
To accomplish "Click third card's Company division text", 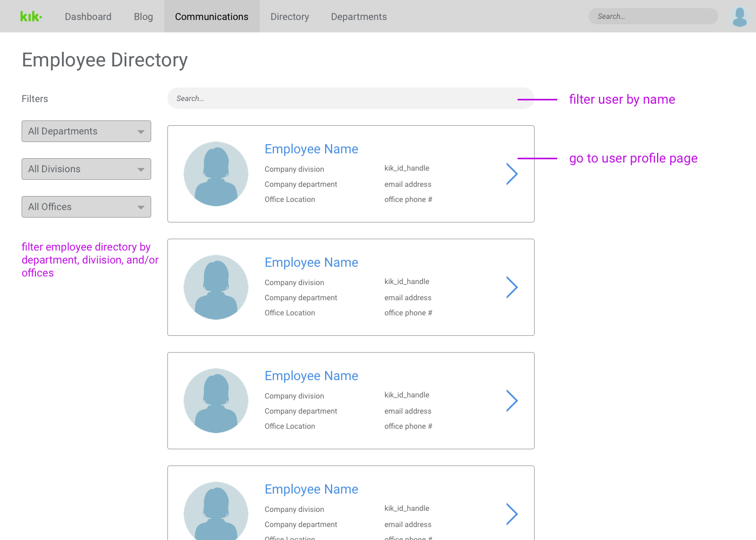I will pyautogui.click(x=294, y=396).
